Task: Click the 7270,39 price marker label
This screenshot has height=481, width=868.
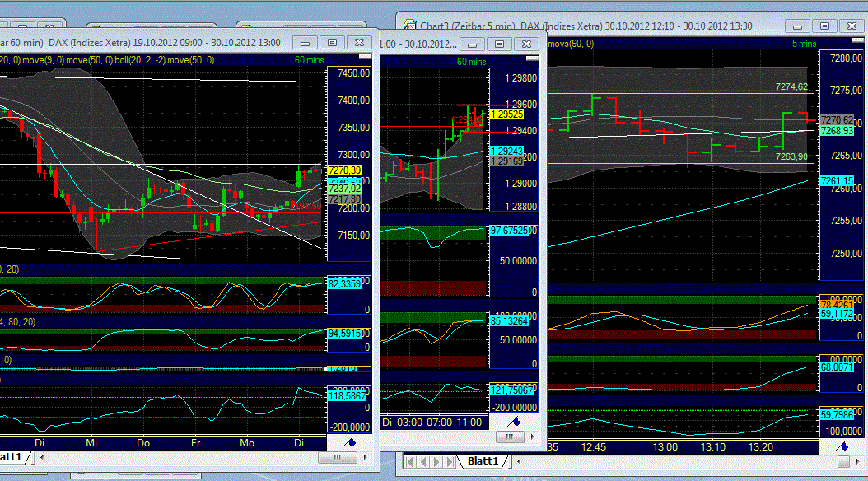Action: [346, 170]
